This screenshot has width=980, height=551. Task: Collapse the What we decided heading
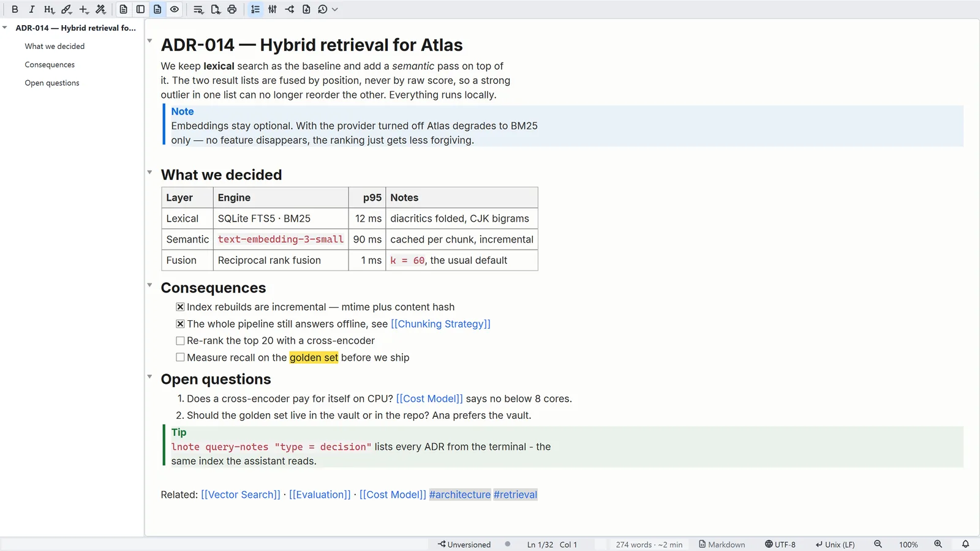pyautogui.click(x=149, y=172)
